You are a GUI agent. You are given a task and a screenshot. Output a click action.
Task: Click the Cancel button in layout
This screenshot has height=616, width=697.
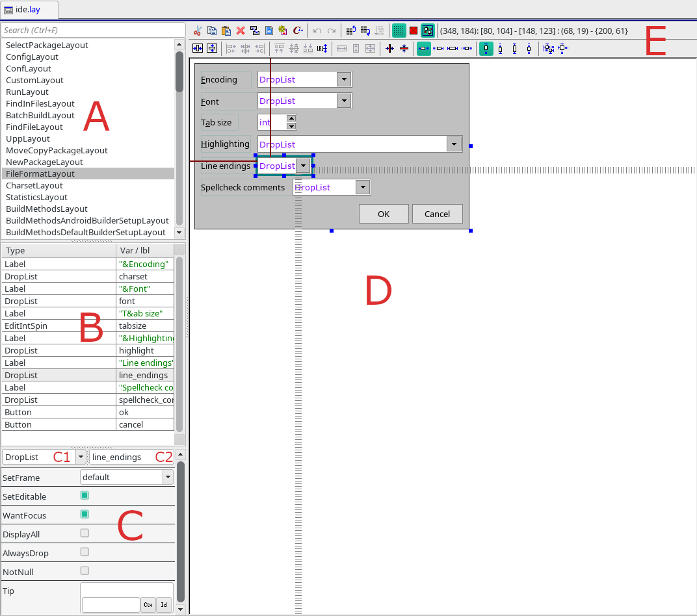tap(437, 214)
